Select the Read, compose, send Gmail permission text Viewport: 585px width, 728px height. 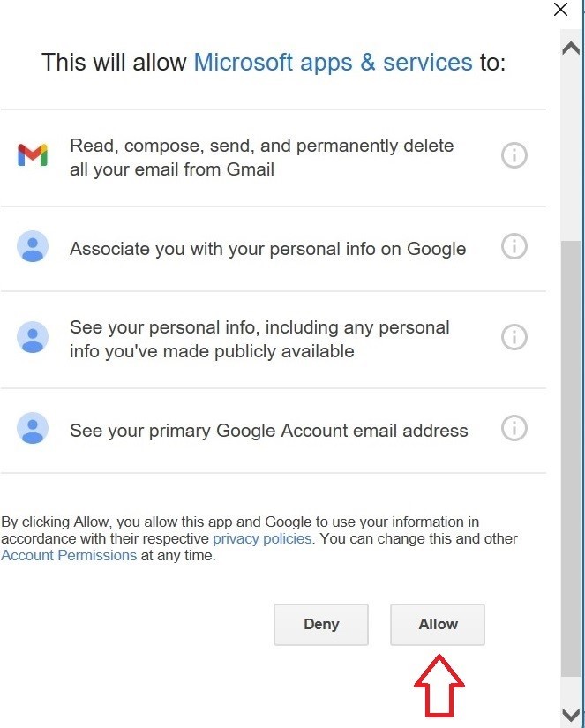[x=261, y=157]
